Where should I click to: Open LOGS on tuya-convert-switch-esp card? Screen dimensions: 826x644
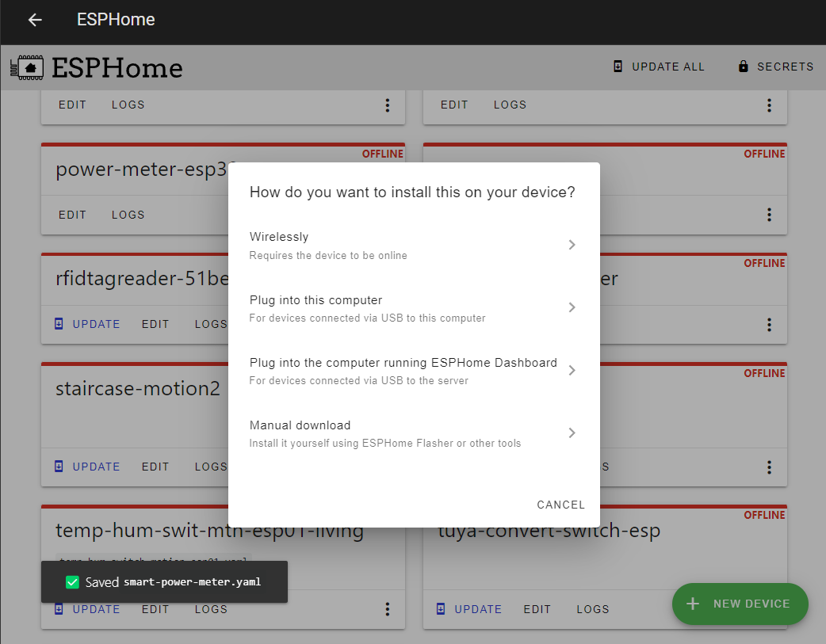(x=593, y=609)
